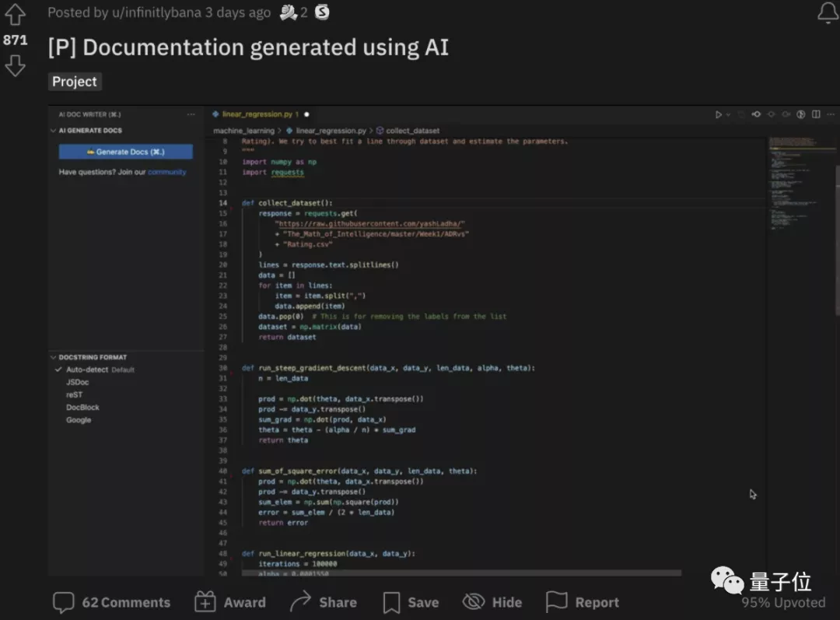Select JSDoc docstring format
This screenshot has width=840, height=620.
click(78, 382)
